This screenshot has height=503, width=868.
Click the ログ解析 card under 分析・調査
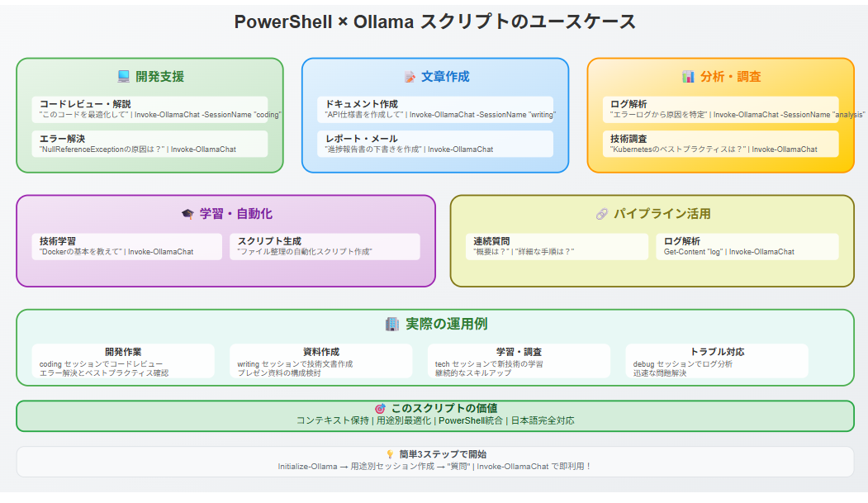(x=721, y=109)
